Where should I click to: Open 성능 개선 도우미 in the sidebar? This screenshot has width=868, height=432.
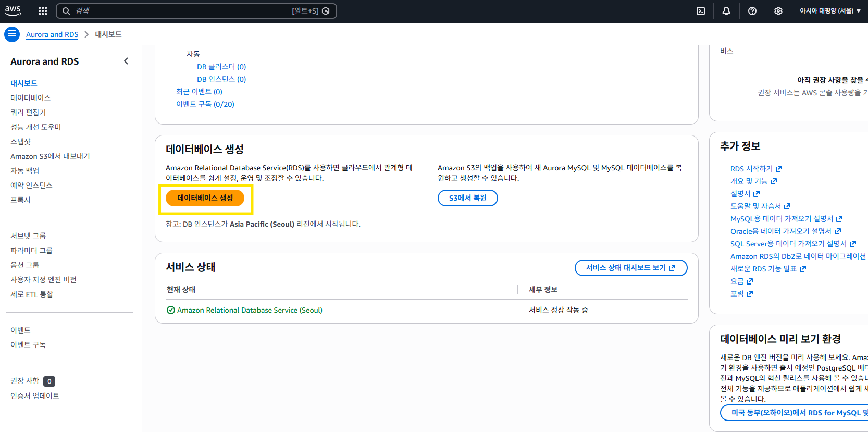pos(36,127)
